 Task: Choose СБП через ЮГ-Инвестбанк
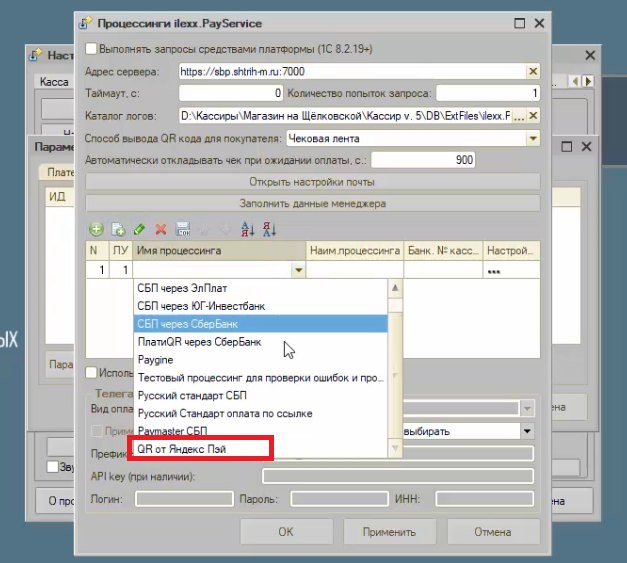[261, 306]
